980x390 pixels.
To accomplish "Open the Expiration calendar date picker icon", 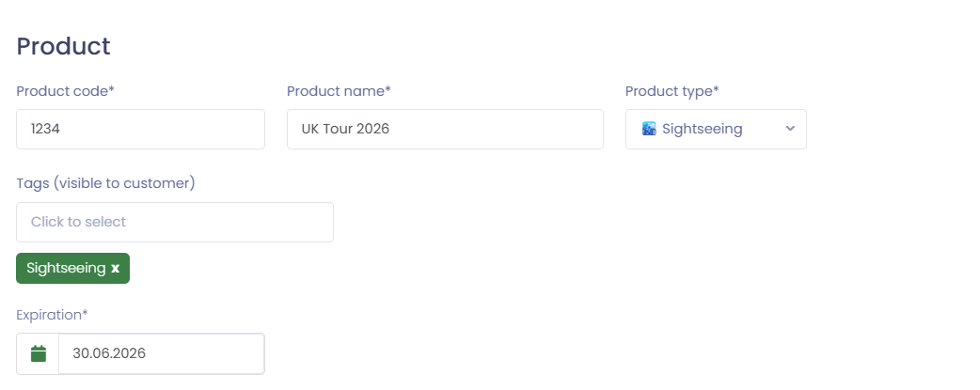I will click(39, 353).
